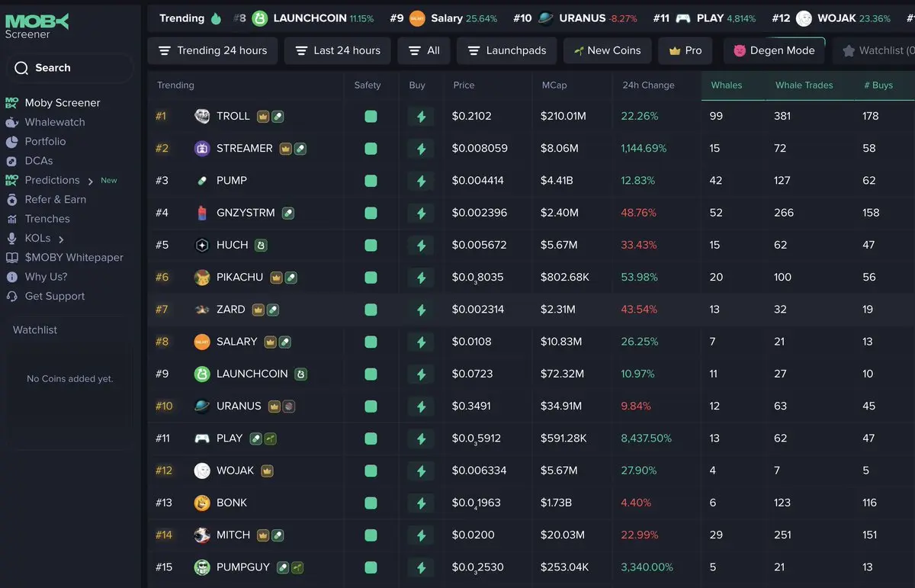Screen dimensions: 915x588
Task: Sort by the Whale Trades column header
Action: 804,85
